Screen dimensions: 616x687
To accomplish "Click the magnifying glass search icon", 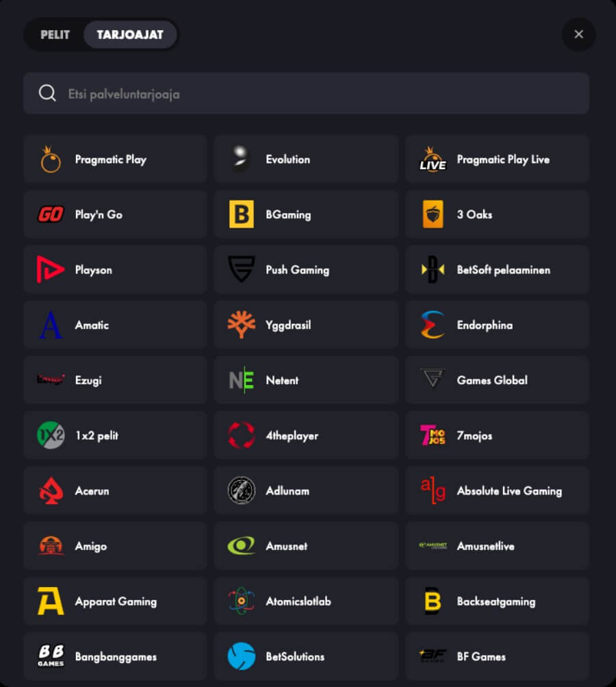I will pos(47,93).
